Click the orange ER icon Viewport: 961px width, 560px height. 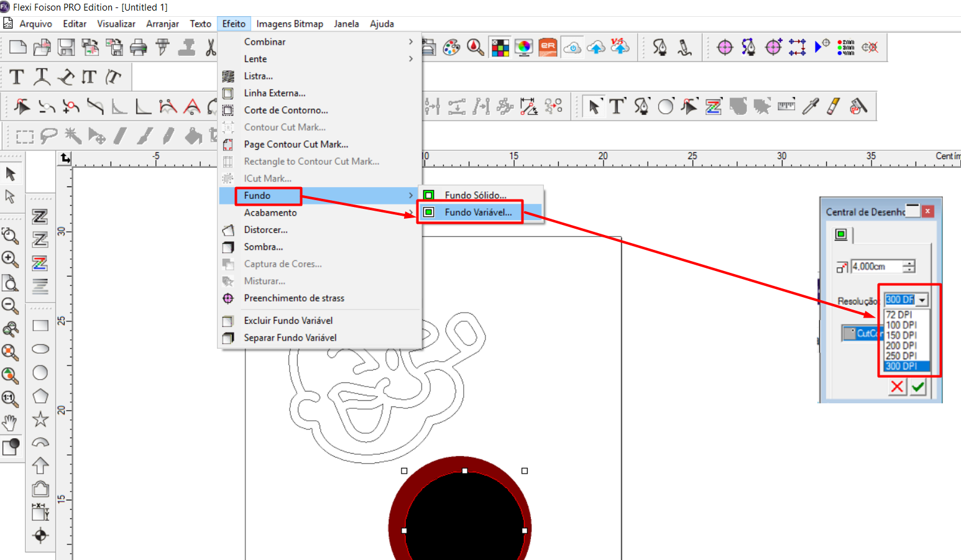548,47
